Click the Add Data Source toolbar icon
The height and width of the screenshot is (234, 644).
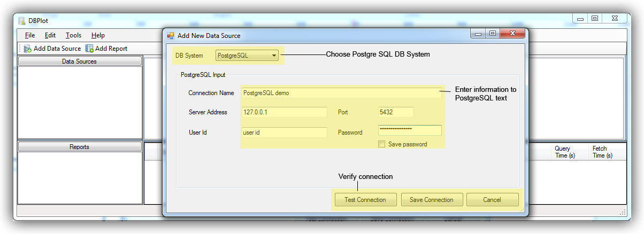(x=28, y=49)
